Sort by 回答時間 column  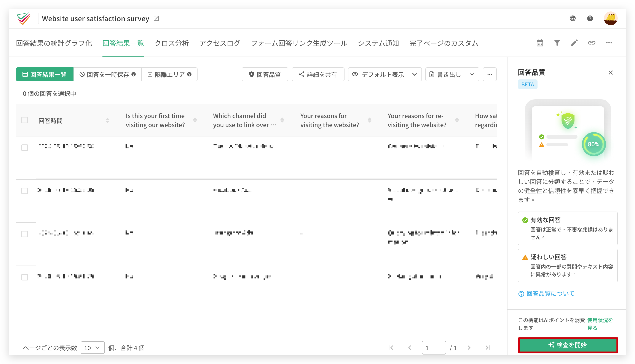click(108, 120)
